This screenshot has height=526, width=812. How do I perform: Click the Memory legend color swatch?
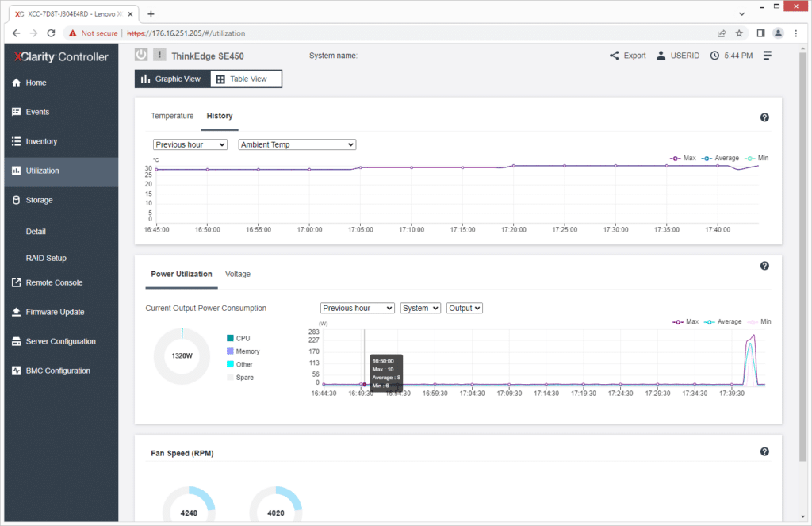230,351
